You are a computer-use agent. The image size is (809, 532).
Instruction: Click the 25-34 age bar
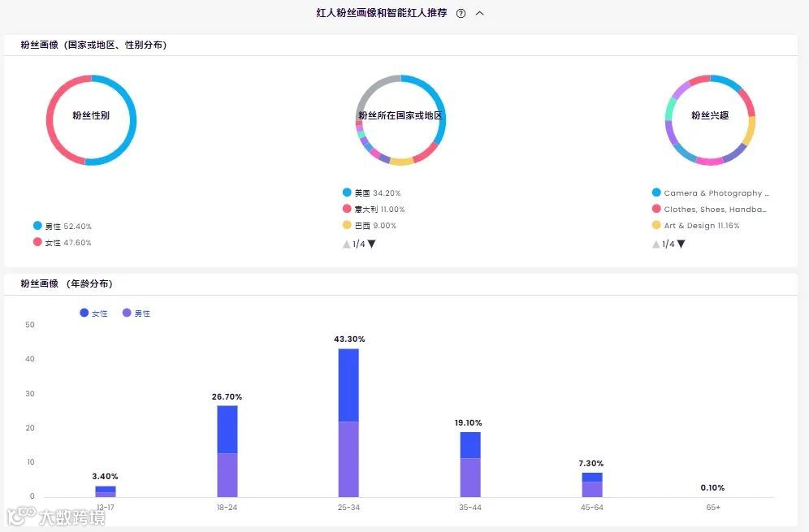coord(348,422)
